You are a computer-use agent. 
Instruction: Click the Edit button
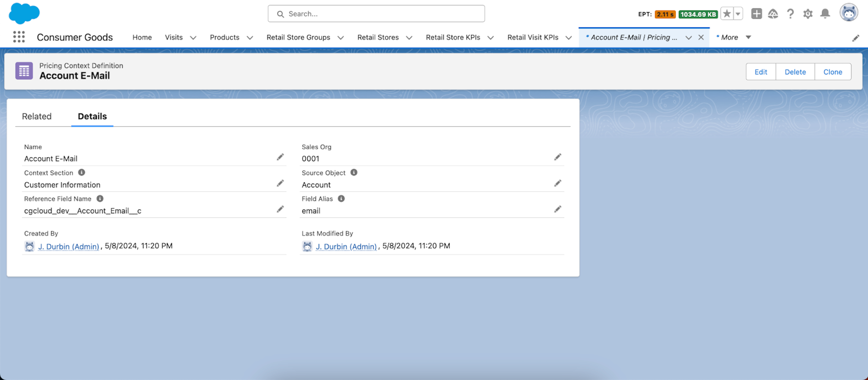pos(761,72)
